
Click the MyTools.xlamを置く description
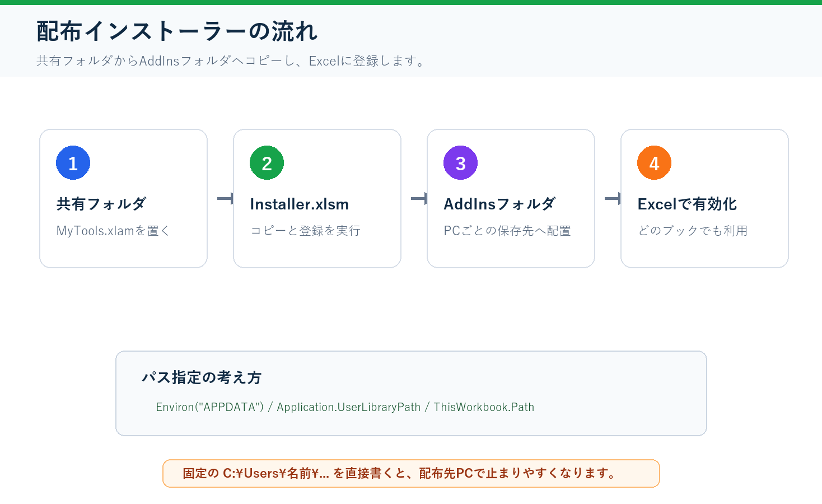point(113,231)
